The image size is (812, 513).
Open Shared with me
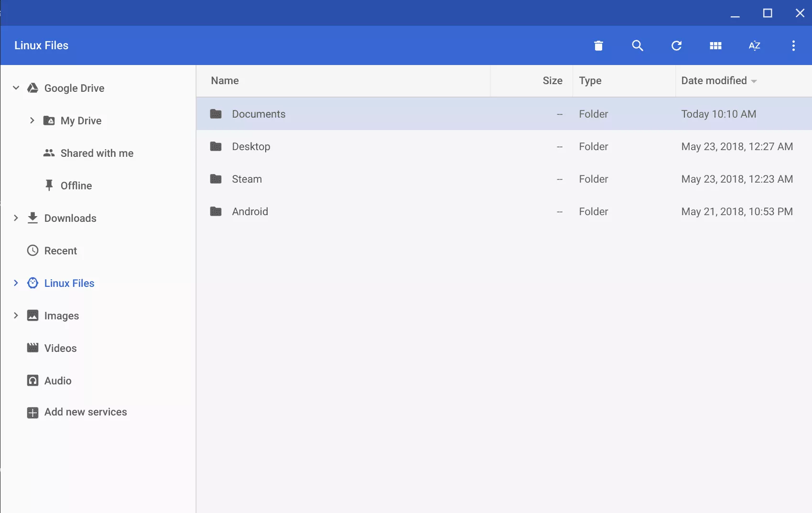(97, 153)
